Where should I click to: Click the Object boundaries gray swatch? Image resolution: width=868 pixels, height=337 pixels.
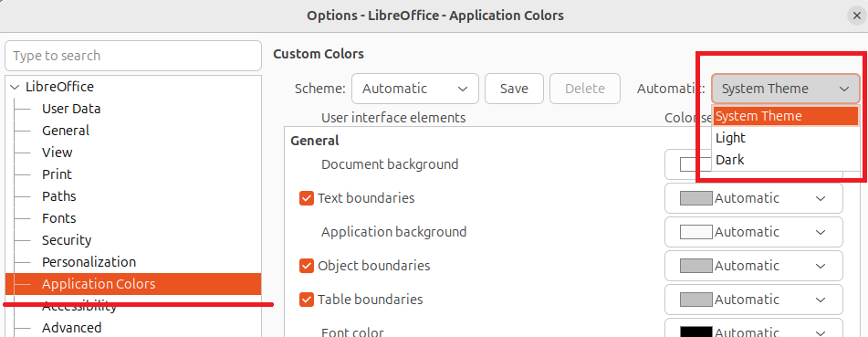(695, 266)
